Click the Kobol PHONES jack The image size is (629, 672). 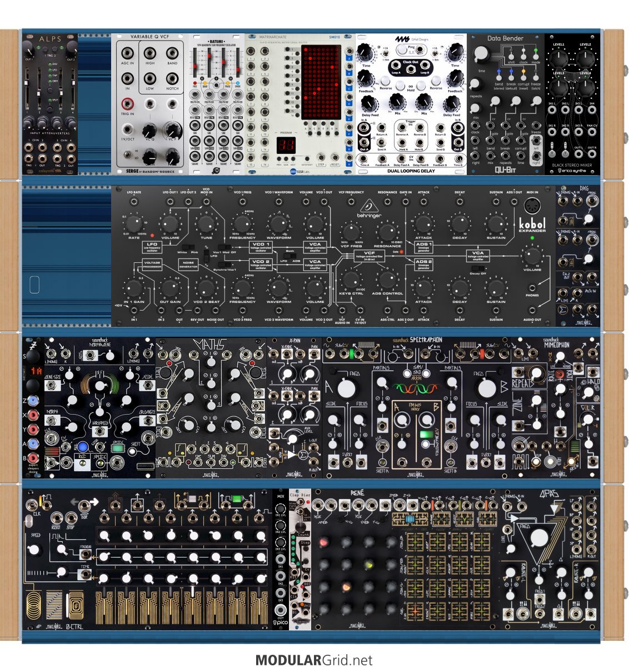pos(532,288)
